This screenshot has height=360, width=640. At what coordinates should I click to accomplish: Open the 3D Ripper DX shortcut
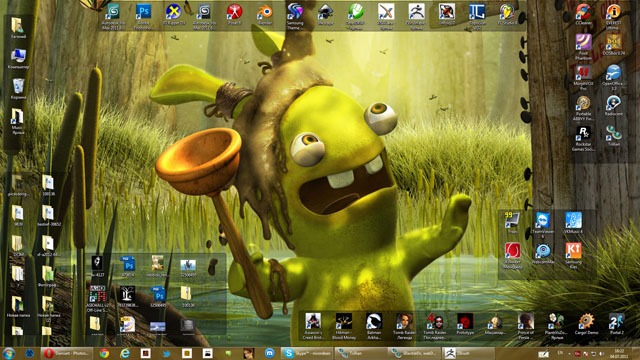[173, 15]
